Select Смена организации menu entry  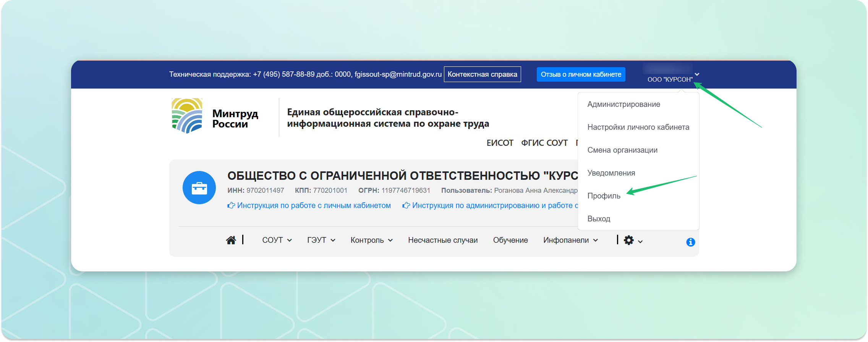click(622, 150)
